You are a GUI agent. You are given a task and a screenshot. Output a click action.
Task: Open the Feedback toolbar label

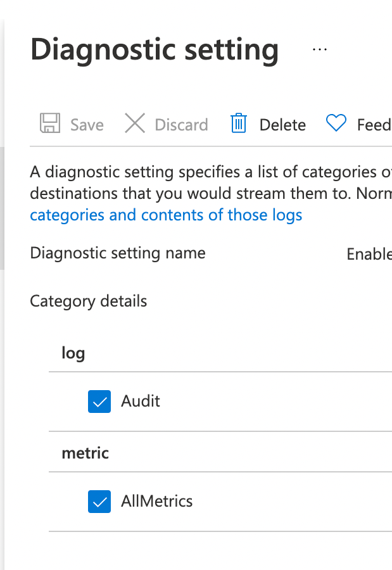(x=374, y=125)
